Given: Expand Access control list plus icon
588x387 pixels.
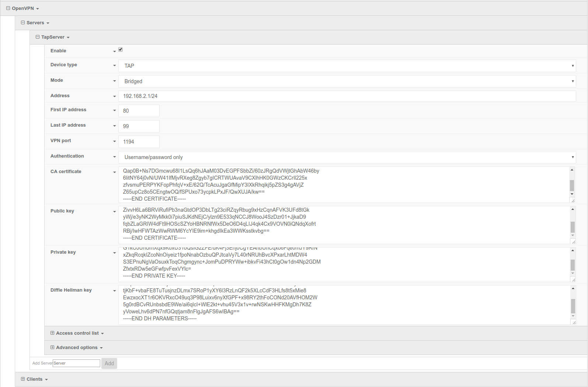Looking at the screenshot, I should [x=52, y=333].
